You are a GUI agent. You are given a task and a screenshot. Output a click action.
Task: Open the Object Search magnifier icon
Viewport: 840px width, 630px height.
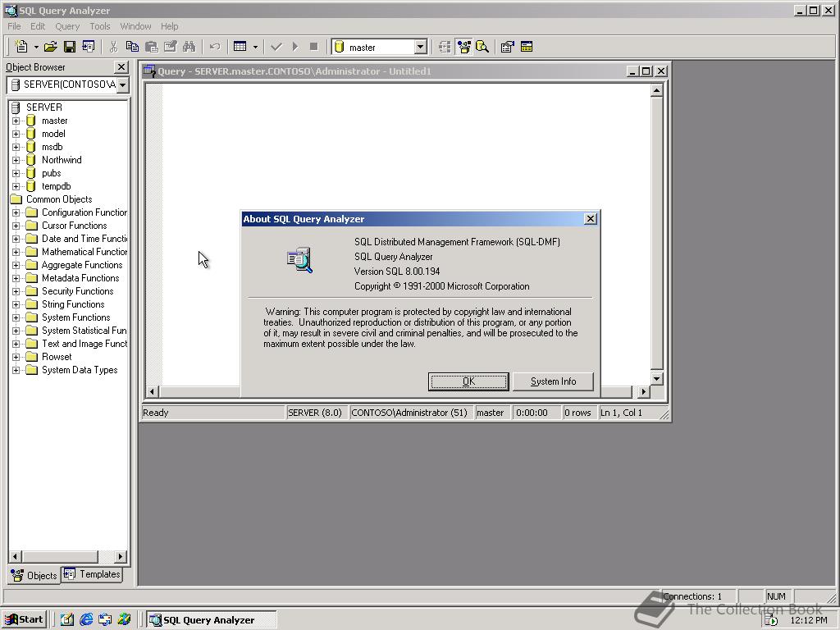[483, 47]
